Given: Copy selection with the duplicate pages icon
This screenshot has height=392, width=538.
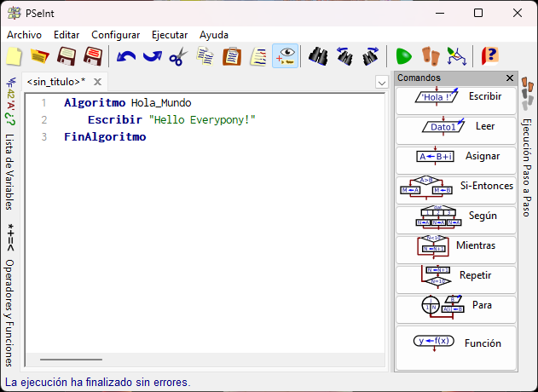Looking at the screenshot, I should point(205,56).
